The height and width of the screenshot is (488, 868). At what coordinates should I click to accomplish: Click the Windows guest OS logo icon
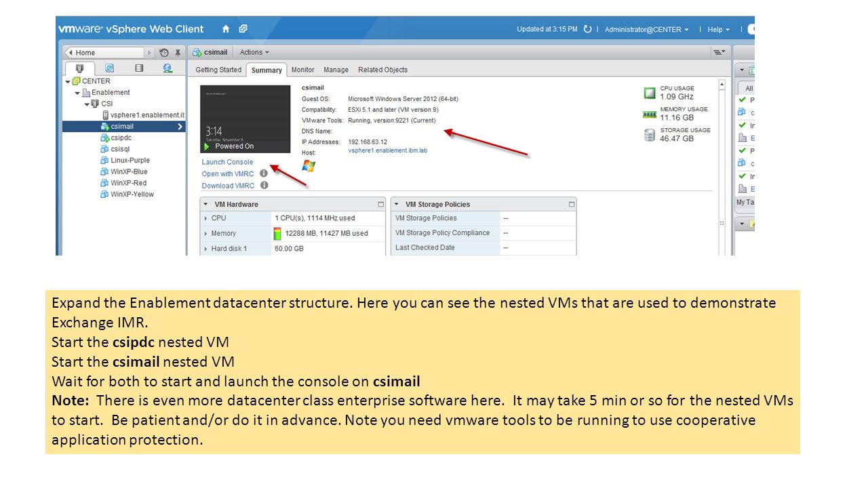[309, 166]
